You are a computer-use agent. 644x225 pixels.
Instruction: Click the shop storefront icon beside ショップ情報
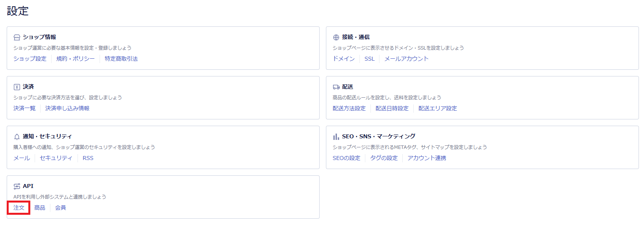pos(17,37)
